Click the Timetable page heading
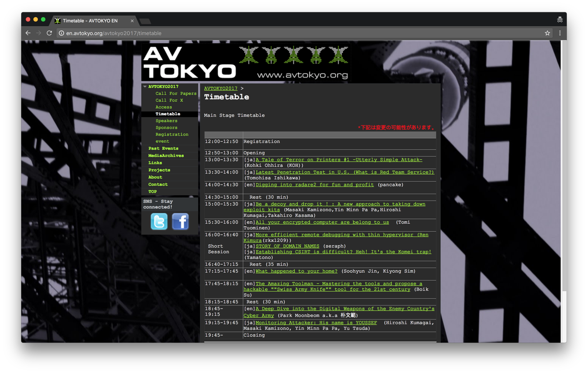The width and height of the screenshot is (588, 373). tap(226, 97)
